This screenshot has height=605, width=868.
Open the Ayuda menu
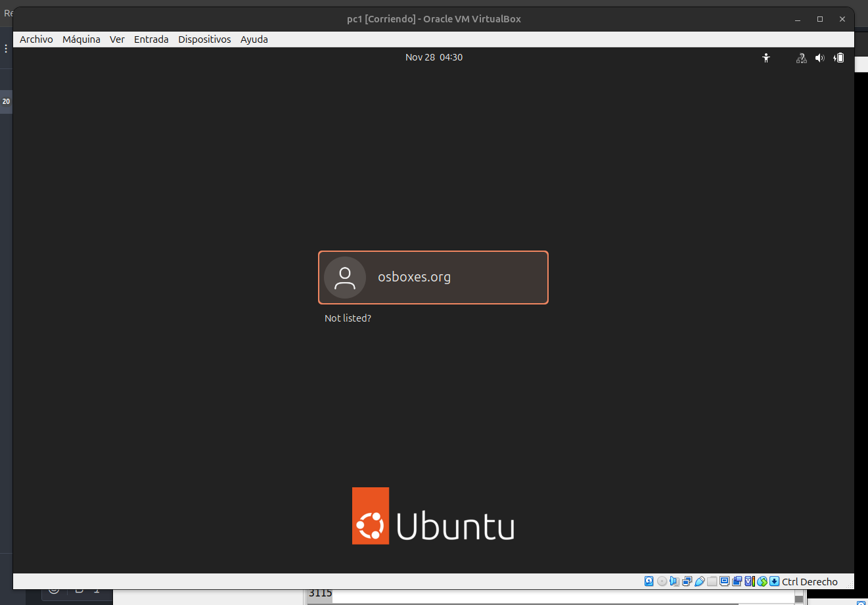pos(254,39)
